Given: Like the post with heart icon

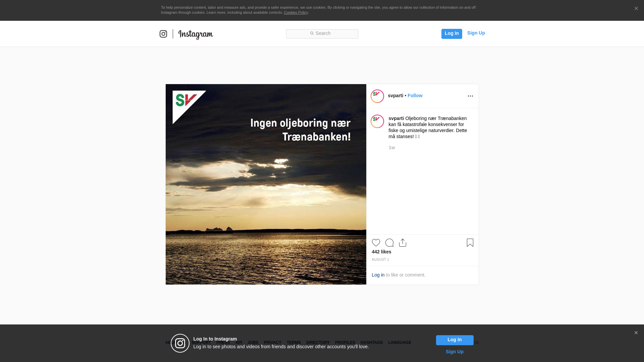Looking at the screenshot, I should click(376, 243).
